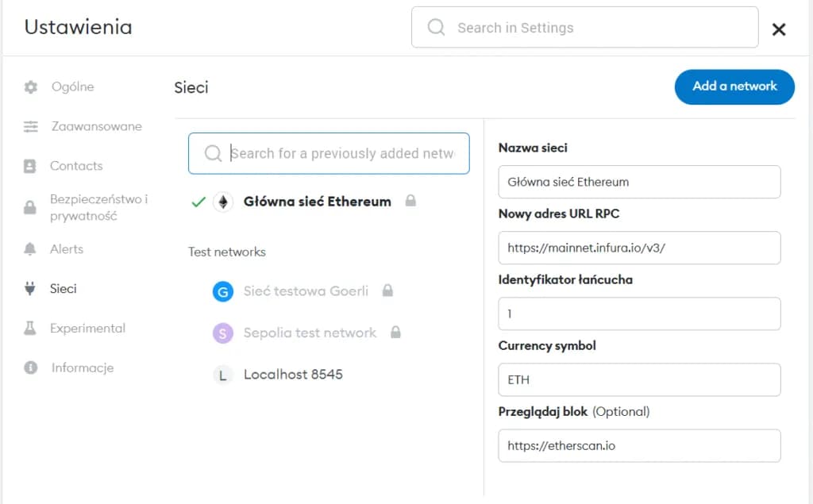Click the lock icon next to Główna sieć Ethereum
The height and width of the screenshot is (504, 813).
pyautogui.click(x=411, y=202)
